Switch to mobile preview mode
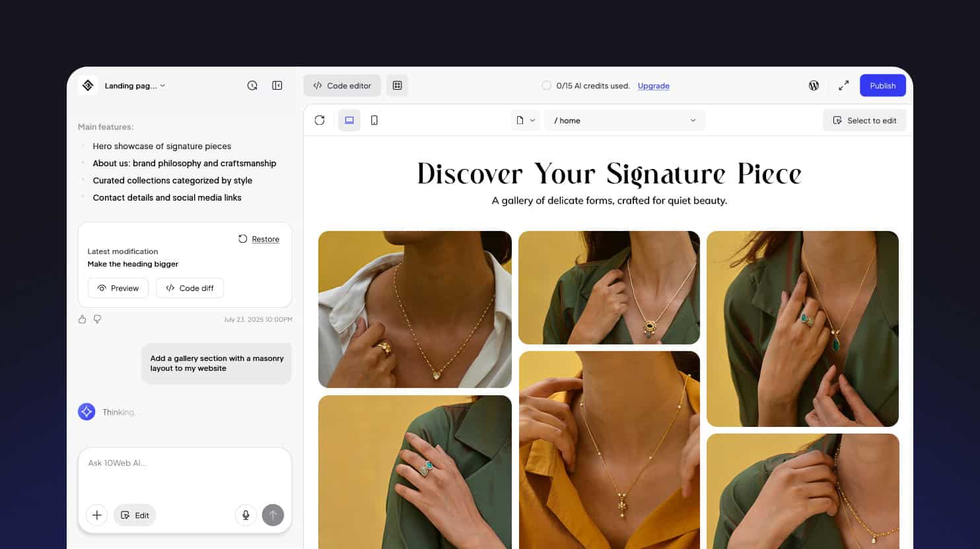980x549 pixels. 374,120
